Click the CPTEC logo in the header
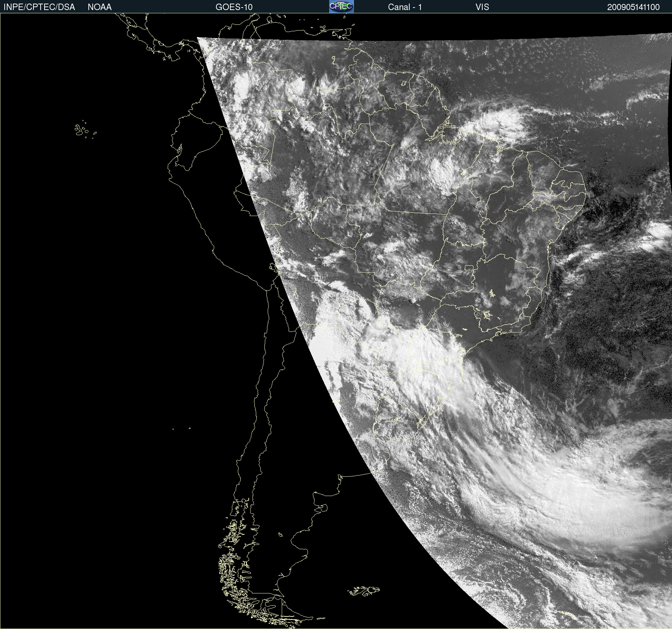 tap(341, 6)
